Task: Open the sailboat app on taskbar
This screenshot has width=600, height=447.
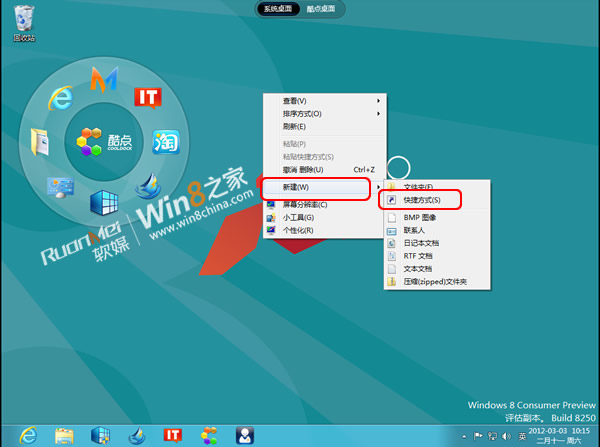Action: tap(137, 436)
